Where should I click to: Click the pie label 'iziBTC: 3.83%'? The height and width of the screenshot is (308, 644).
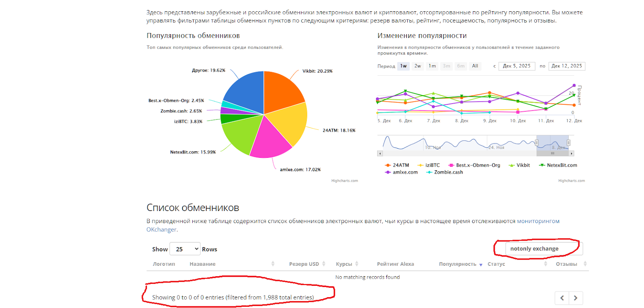pyautogui.click(x=188, y=122)
